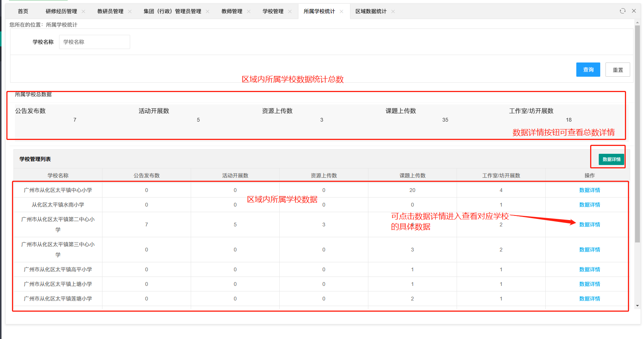Click the 重置 button
Viewport: 644px width, 339px height.
coord(618,70)
